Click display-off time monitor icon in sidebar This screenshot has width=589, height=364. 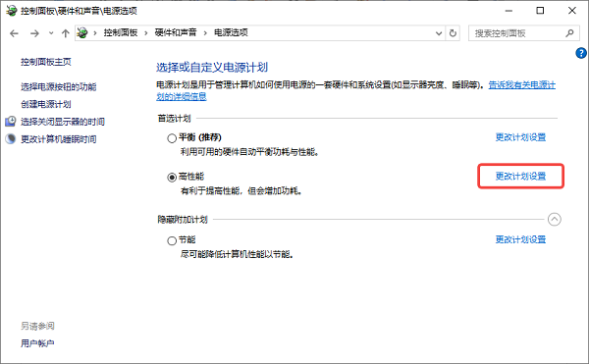[11, 122]
